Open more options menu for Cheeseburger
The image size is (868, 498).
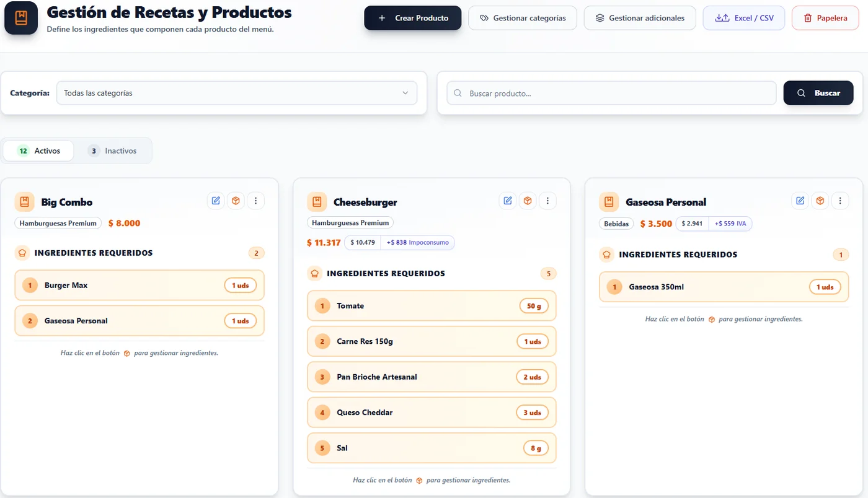click(547, 201)
